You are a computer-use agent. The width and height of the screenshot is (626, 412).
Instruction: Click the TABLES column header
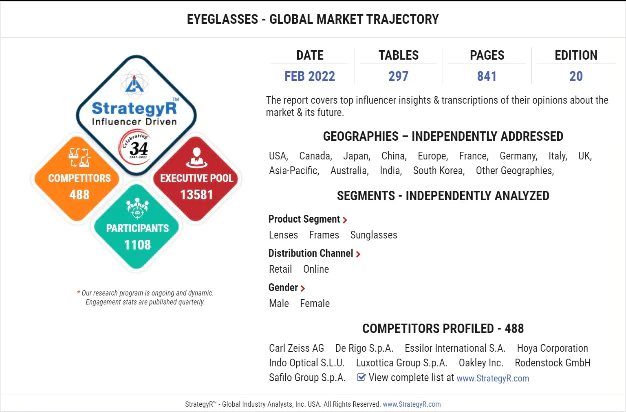[x=398, y=55]
